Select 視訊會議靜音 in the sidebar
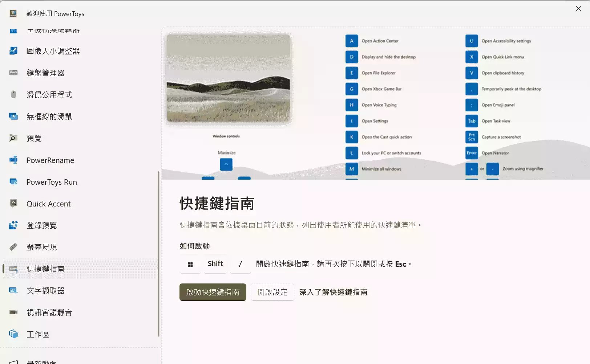 click(80, 312)
